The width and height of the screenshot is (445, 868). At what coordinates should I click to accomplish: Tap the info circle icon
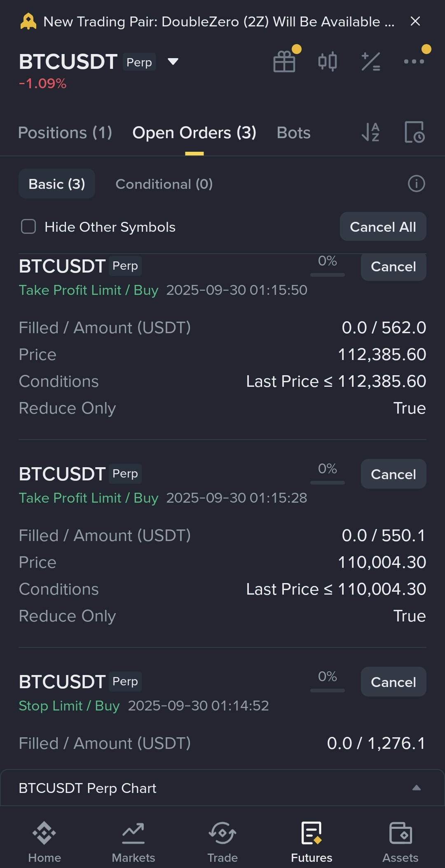point(416,184)
